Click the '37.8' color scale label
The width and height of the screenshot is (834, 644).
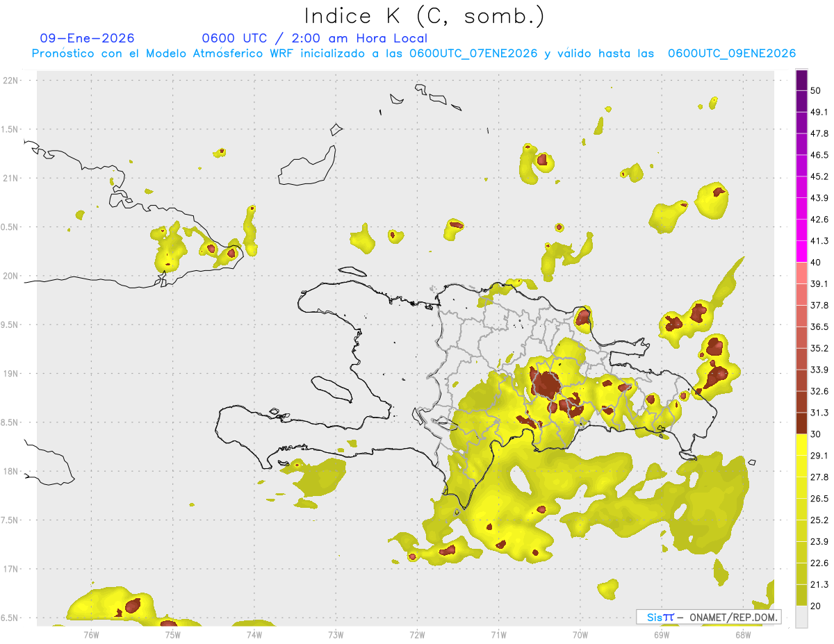(819, 305)
